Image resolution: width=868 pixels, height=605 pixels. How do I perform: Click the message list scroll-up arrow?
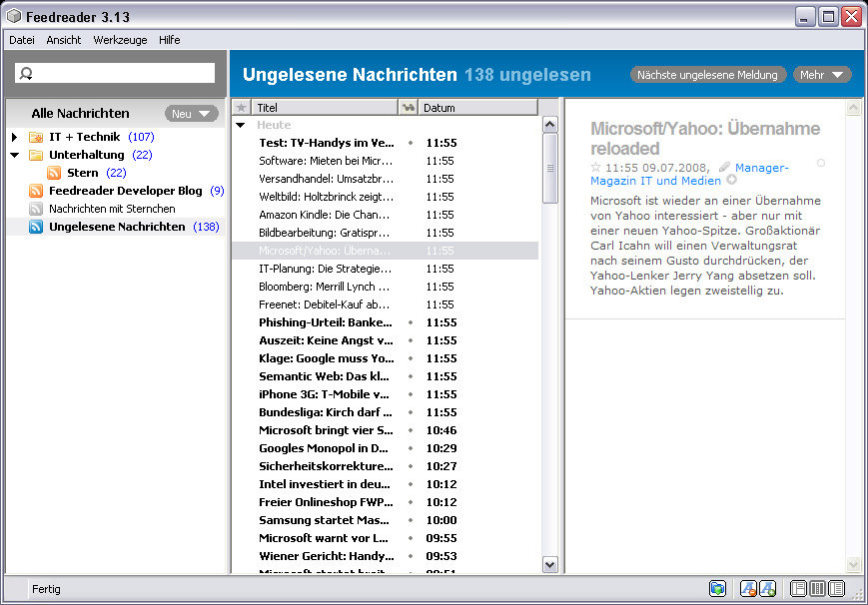pyautogui.click(x=549, y=125)
